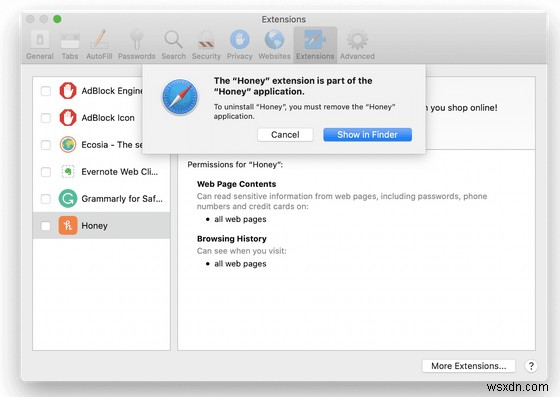Select the Honey extension name

click(94, 226)
